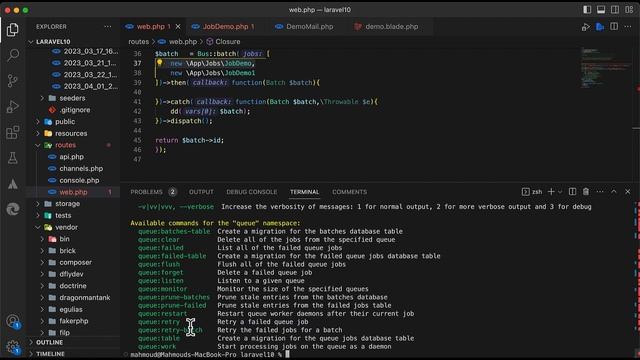Open the PROBLEMS panel tab

coord(147,192)
